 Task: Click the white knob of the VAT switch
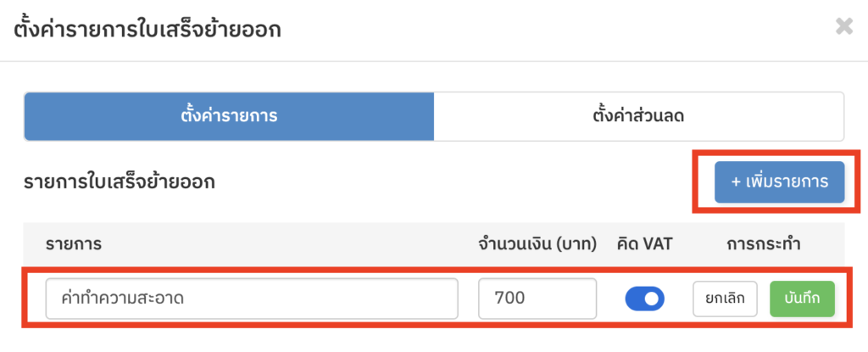point(653,299)
